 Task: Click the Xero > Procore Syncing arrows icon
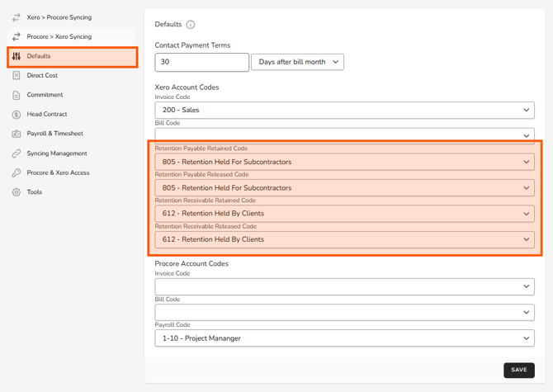click(x=17, y=17)
